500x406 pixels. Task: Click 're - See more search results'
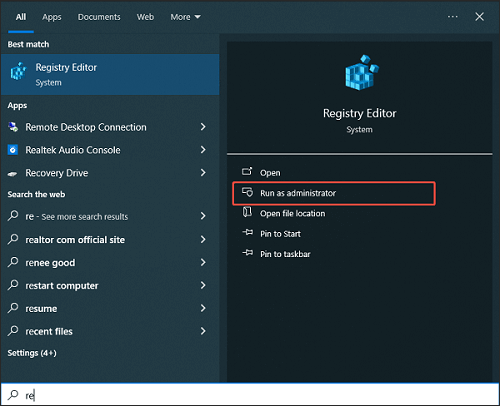click(x=77, y=217)
